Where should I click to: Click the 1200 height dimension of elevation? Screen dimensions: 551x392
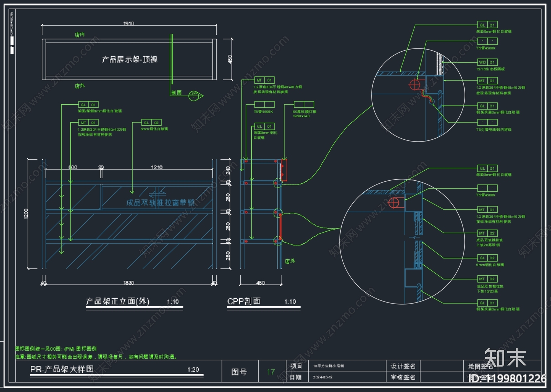[26, 213]
